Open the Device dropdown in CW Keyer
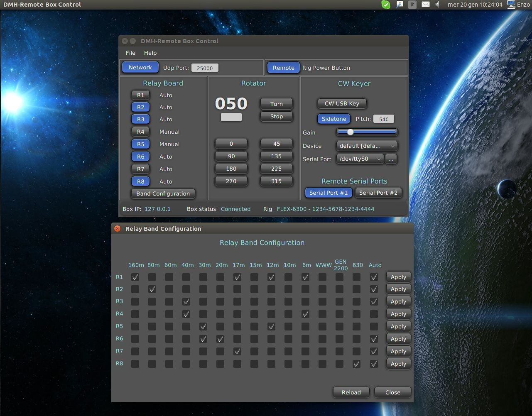532x416 pixels. tap(366, 146)
